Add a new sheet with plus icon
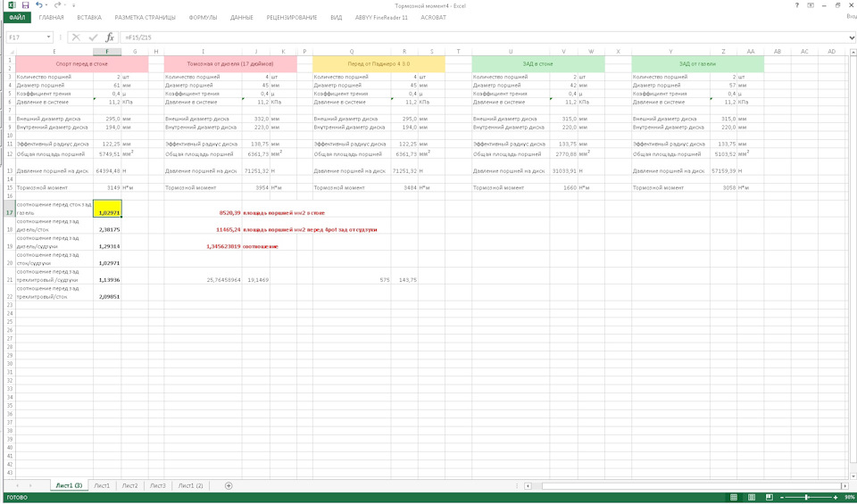This screenshot has height=504, width=857. (229, 485)
